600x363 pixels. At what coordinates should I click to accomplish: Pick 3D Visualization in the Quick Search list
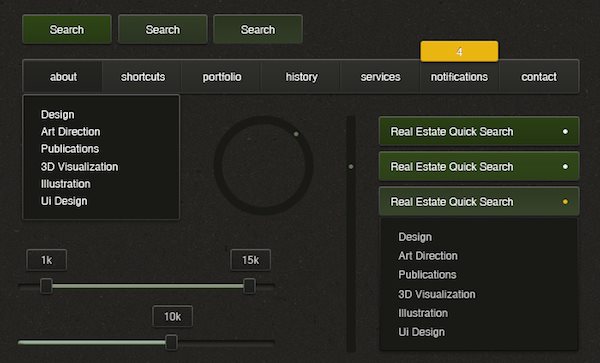(437, 294)
